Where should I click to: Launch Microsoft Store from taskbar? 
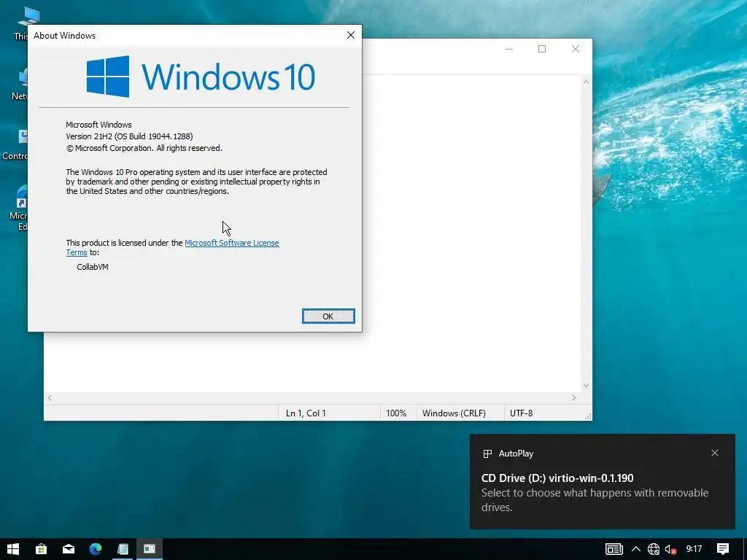click(x=41, y=549)
